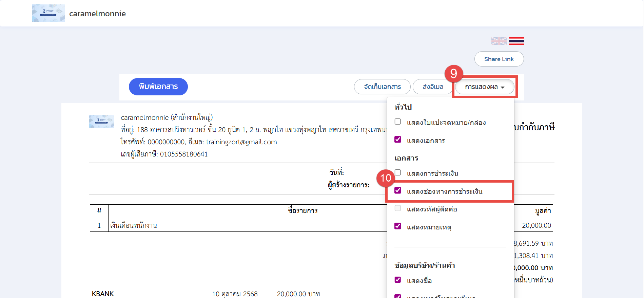Image resolution: width=644 pixels, height=298 pixels.
Task: Click the จัดเก็บเอกสาร button
Action: 382,87
